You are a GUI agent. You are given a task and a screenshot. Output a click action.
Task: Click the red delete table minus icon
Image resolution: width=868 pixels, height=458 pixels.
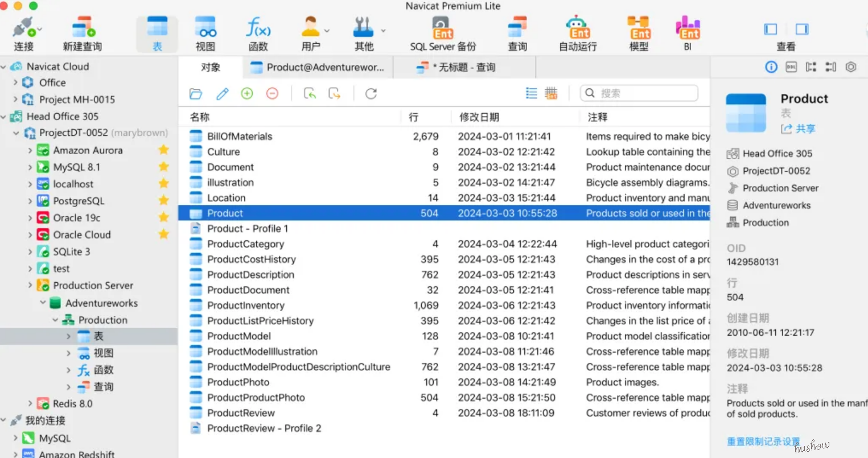(x=273, y=93)
